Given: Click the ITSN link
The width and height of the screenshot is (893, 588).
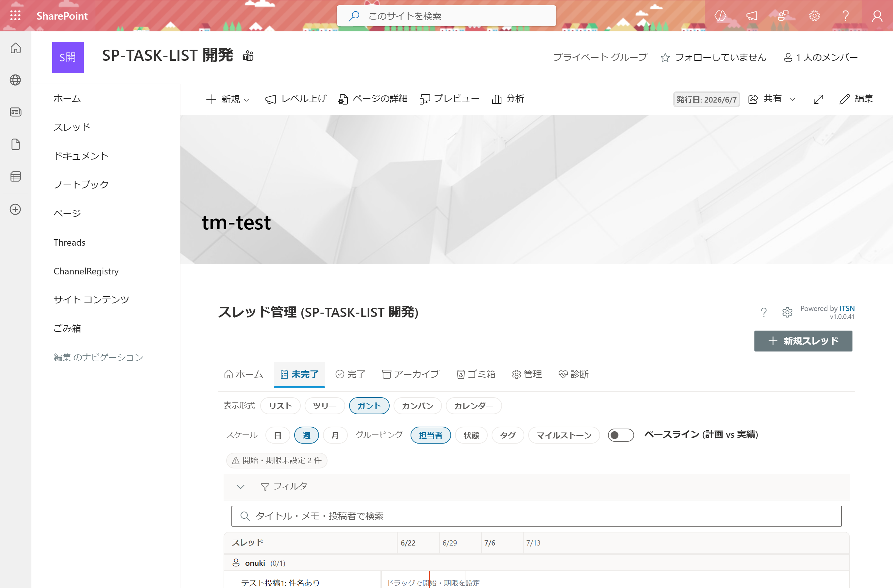Looking at the screenshot, I should (x=847, y=308).
